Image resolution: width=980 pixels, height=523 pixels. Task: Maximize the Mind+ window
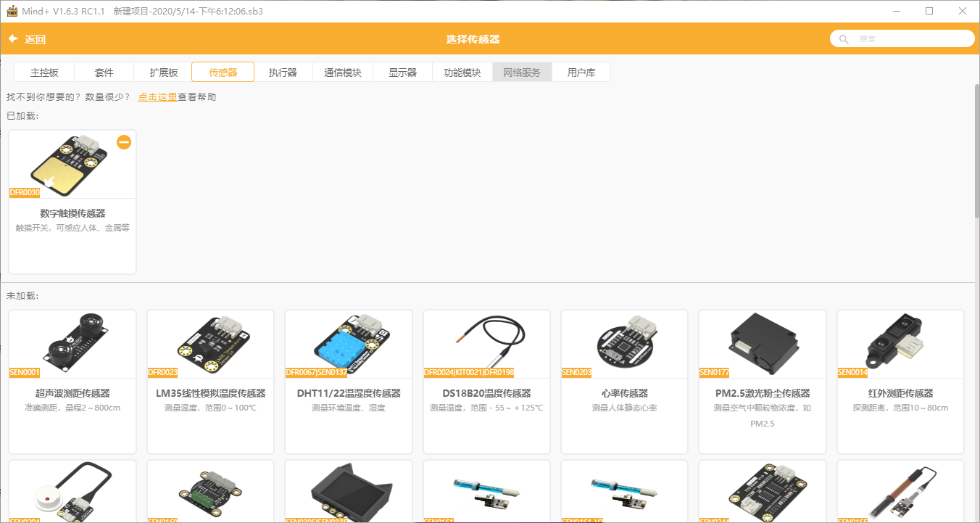pyautogui.click(x=929, y=11)
